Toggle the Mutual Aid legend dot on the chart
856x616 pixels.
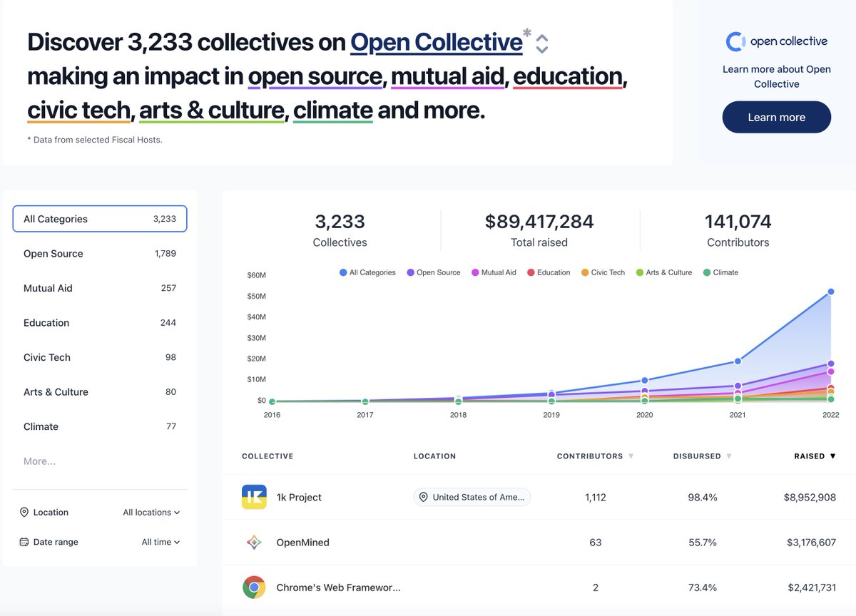(x=475, y=272)
